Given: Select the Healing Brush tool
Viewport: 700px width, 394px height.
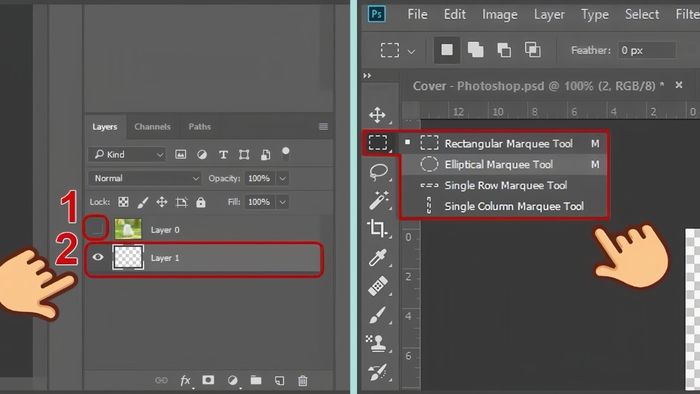Looking at the screenshot, I should point(378,286).
